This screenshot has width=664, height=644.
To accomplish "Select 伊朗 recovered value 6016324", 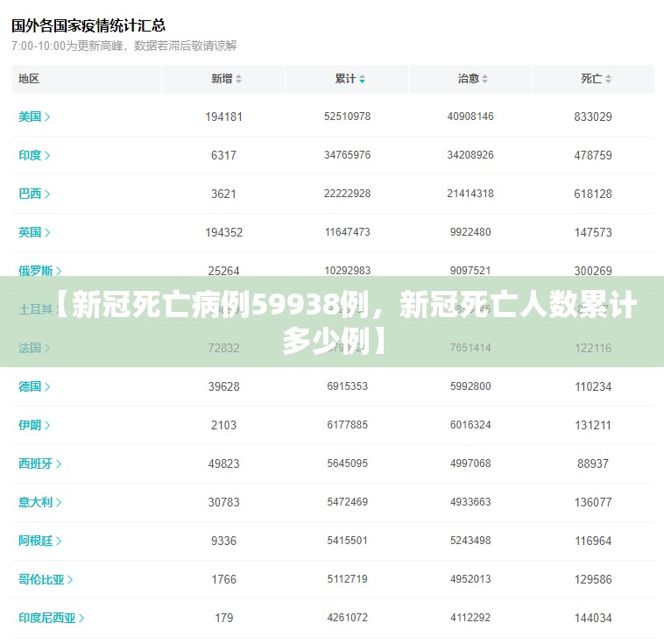I will 470,425.
